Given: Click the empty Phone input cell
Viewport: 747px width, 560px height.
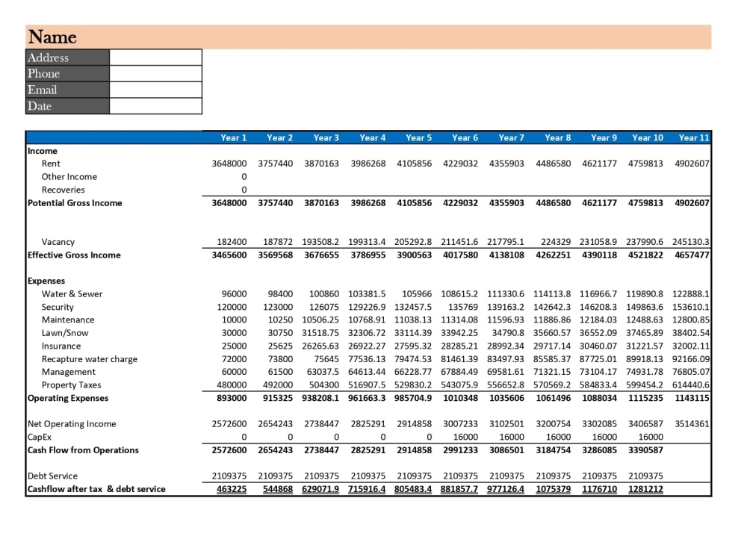Looking at the screenshot, I should click(156, 73).
